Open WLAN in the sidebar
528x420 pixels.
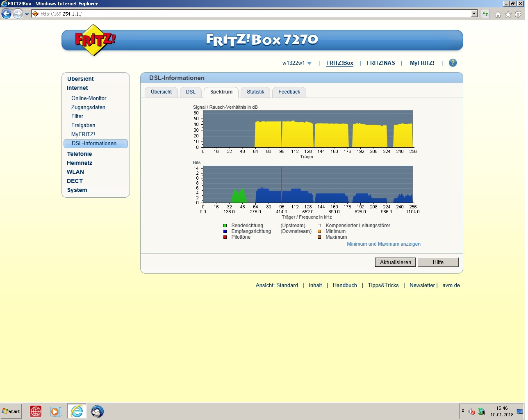pyautogui.click(x=75, y=172)
